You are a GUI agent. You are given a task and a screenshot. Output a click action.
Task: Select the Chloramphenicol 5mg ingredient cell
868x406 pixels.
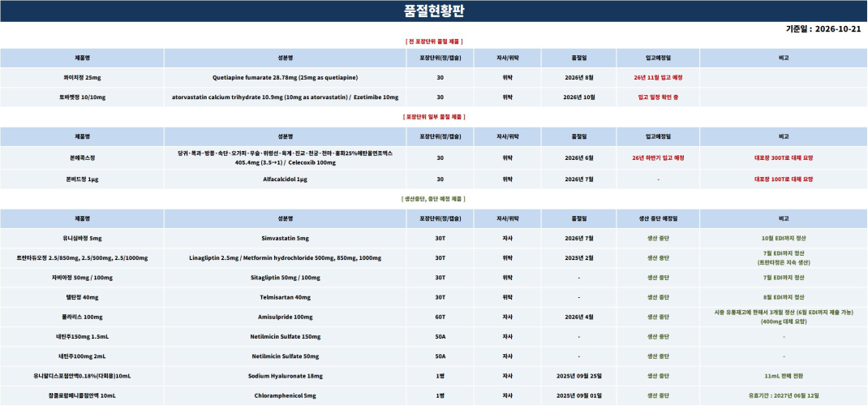click(285, 396)
